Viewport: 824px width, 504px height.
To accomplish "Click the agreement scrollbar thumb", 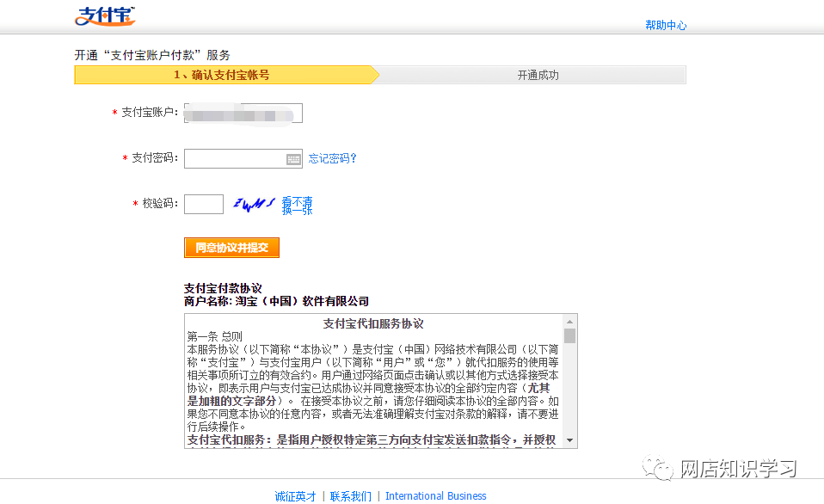I will pyautogui.click(x=569, y=335).
